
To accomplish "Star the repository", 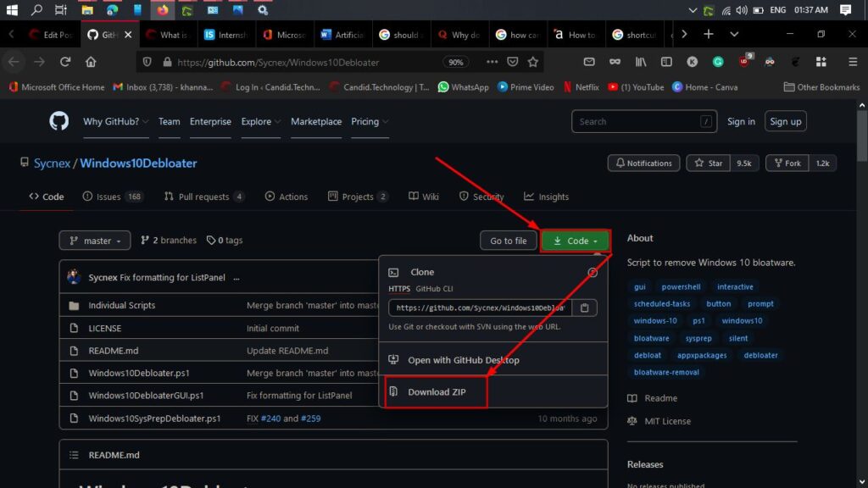I will tap(708, 164).
